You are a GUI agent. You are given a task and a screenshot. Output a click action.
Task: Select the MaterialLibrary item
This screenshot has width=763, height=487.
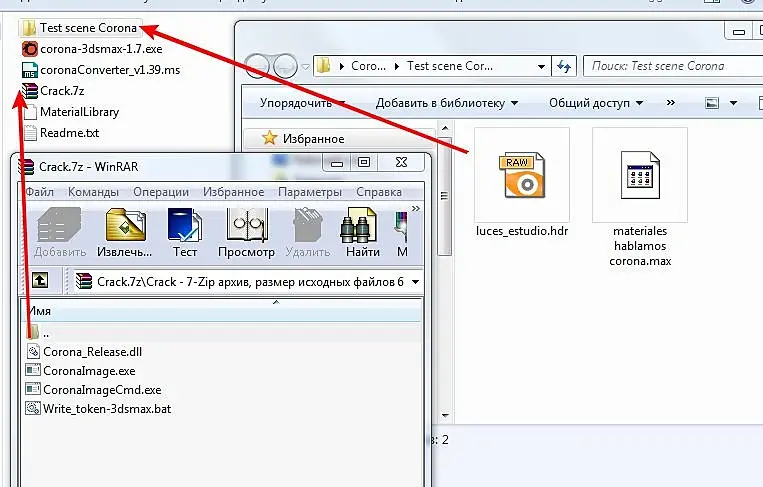point(71,112)
